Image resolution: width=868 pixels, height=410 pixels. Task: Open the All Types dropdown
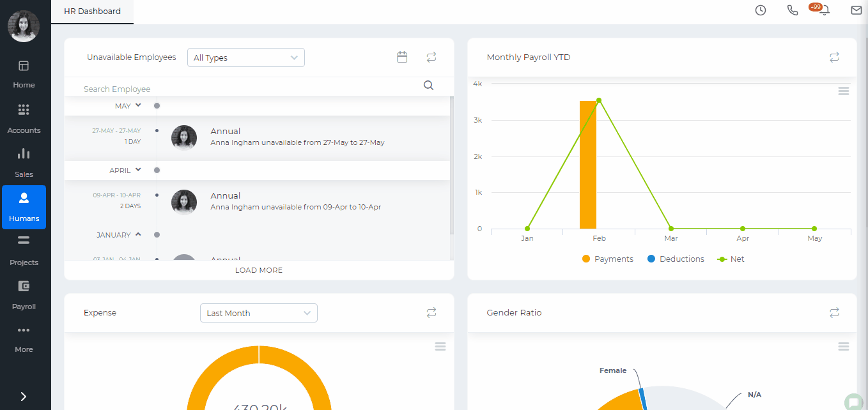click(x=246, y=57)
